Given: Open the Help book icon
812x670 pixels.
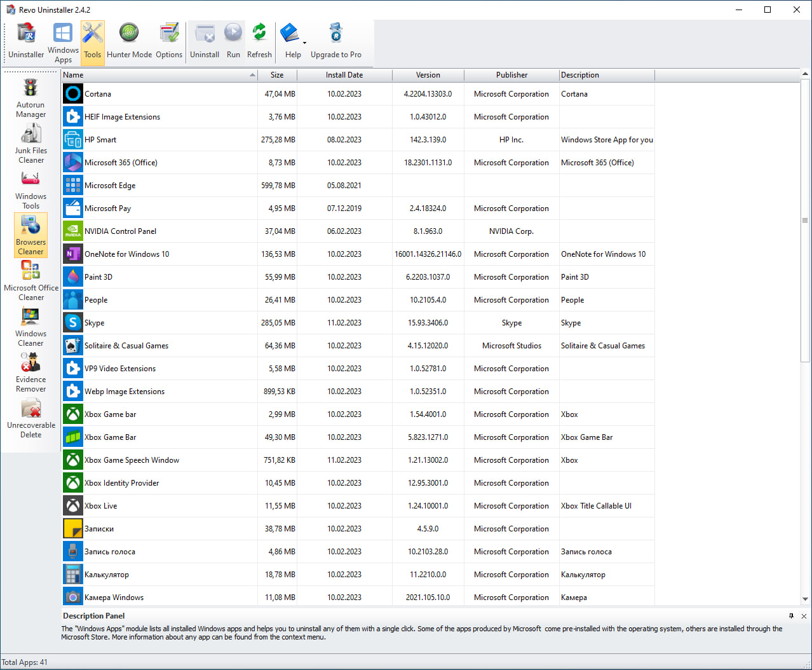Looking at the screenshot, I should coord(290,33).
